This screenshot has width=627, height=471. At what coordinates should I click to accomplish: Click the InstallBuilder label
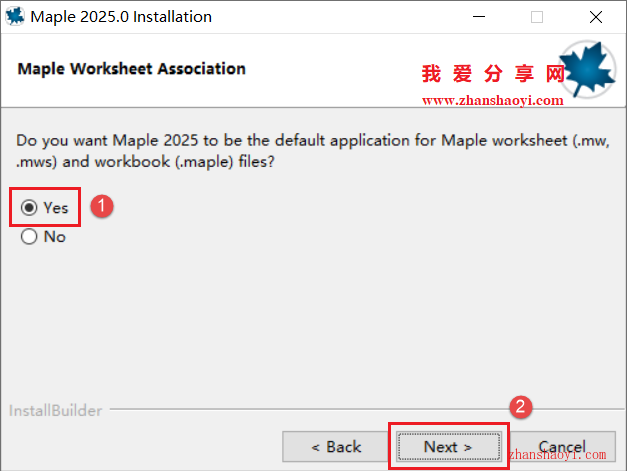56,411
